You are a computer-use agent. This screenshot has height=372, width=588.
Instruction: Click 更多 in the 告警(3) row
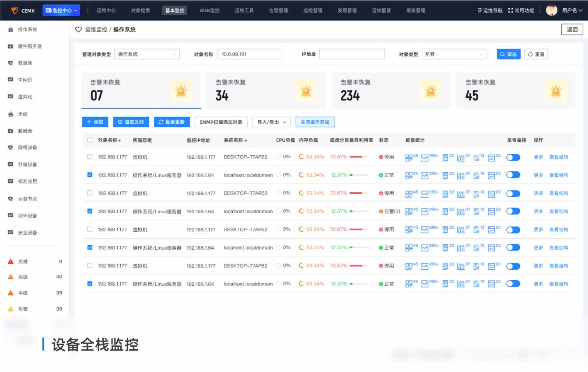(x=539, y=212)
